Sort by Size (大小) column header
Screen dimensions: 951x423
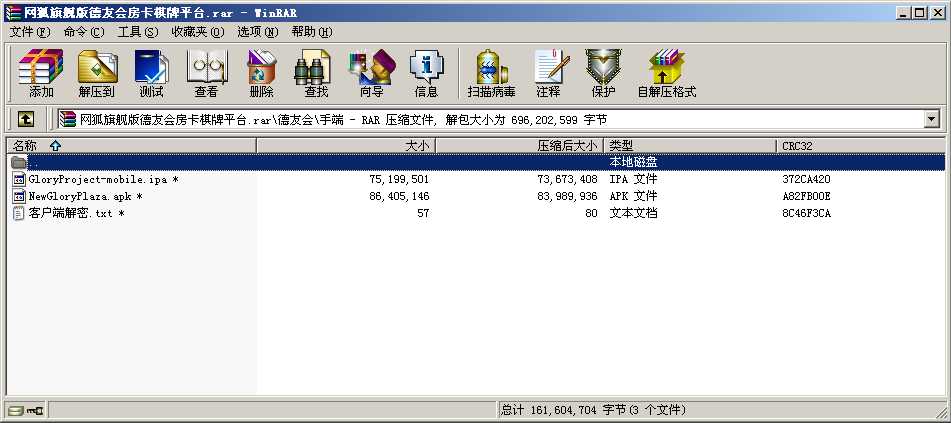click(346, 146)
